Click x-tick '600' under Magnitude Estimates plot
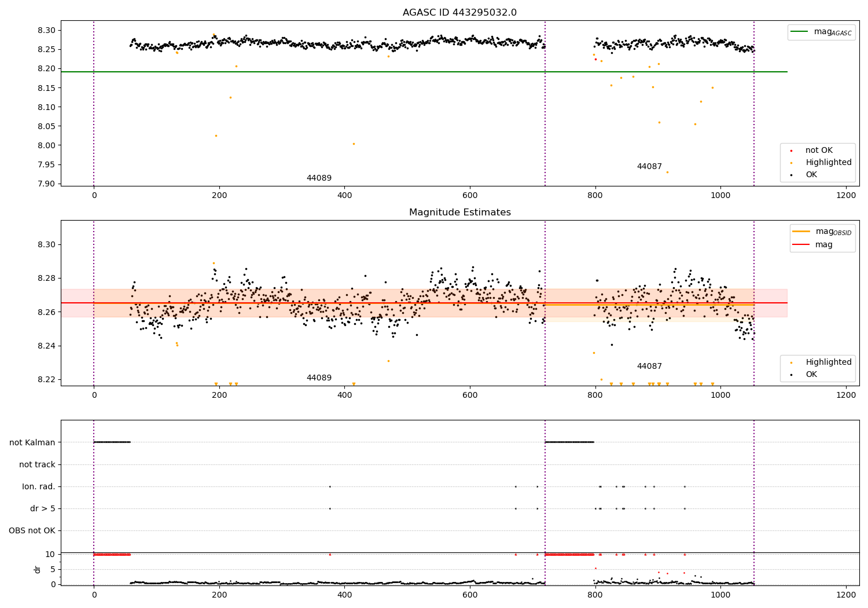 click(470, 395)
